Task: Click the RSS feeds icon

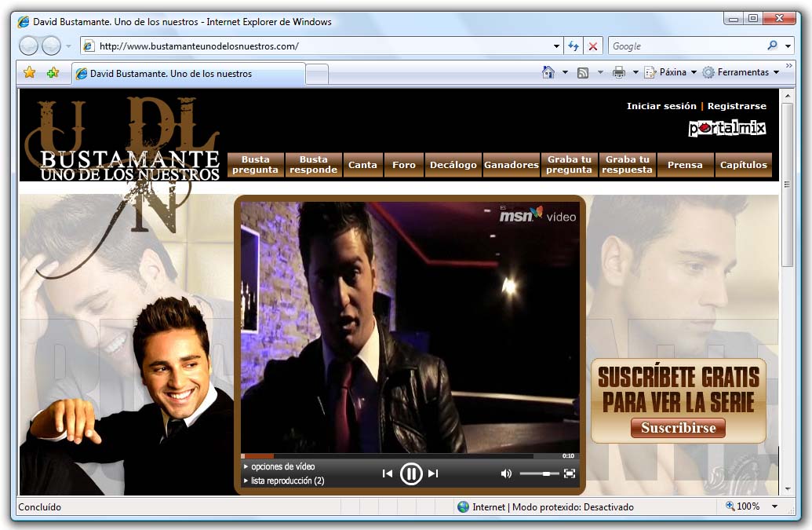Action: [x=583, y=72]
